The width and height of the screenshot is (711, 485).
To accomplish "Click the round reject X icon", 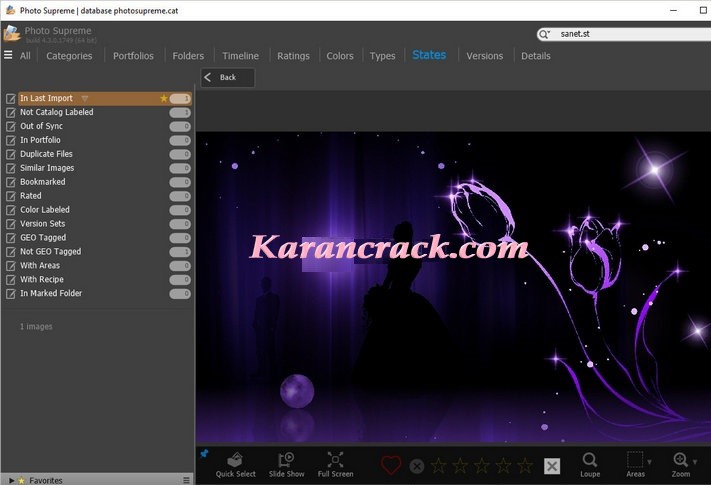I will (x=417, y=466).
